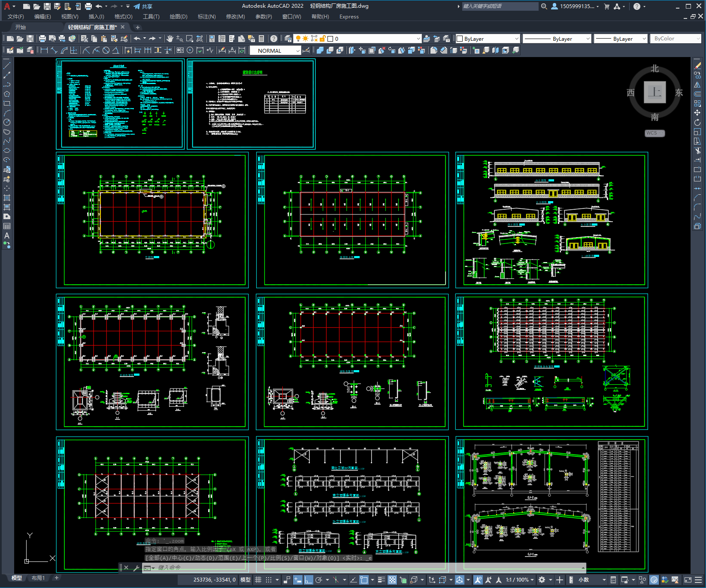Open the 绘图(D) menu
Screen dimensions: 706x588
pyautogui.click(x=179, y=17)
